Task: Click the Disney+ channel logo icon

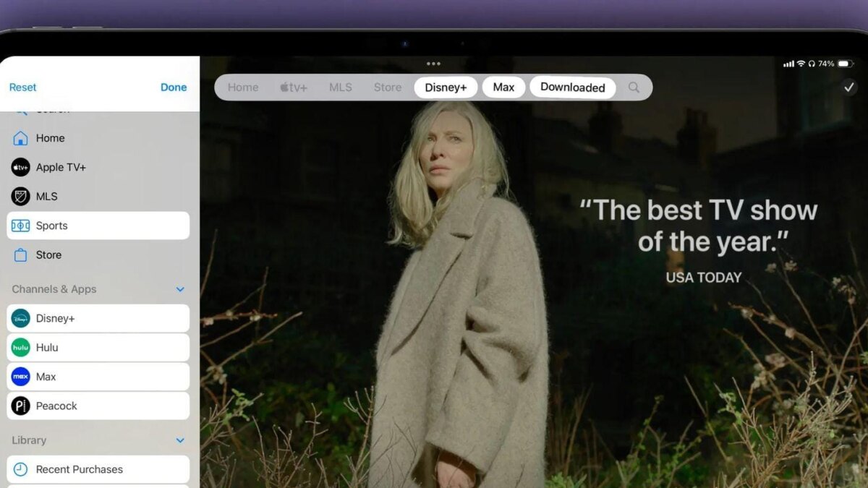Action: tap(20, 318)
